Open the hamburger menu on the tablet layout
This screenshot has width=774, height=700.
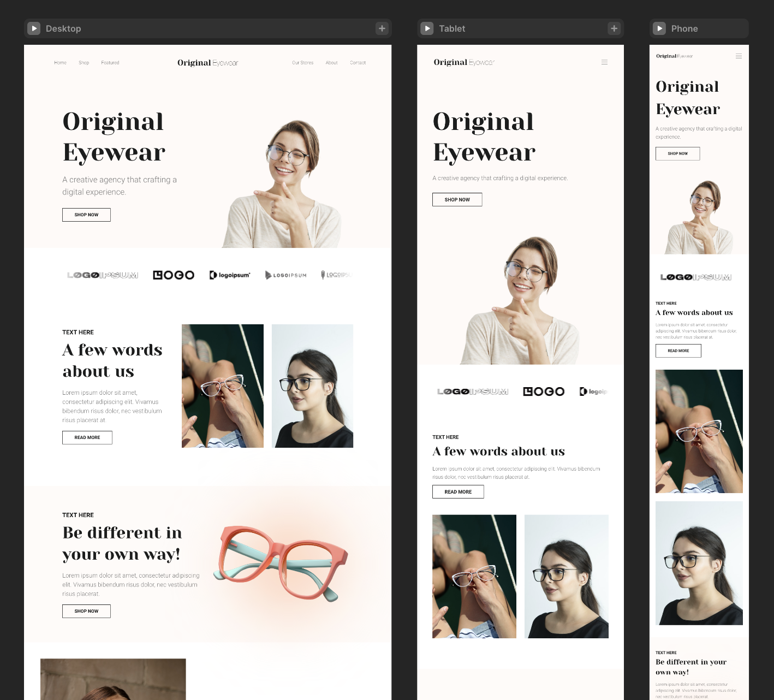click(x=604, y=62)
